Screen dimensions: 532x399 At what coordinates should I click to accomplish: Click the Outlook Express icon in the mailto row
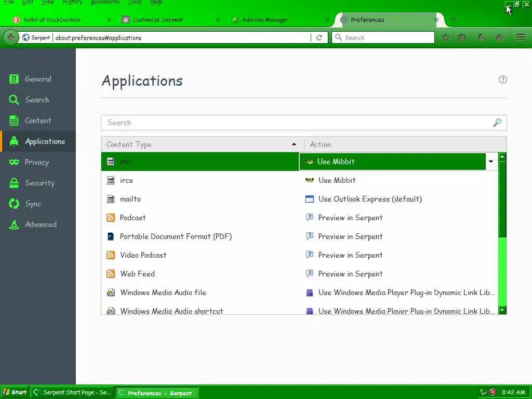(310, 199)
